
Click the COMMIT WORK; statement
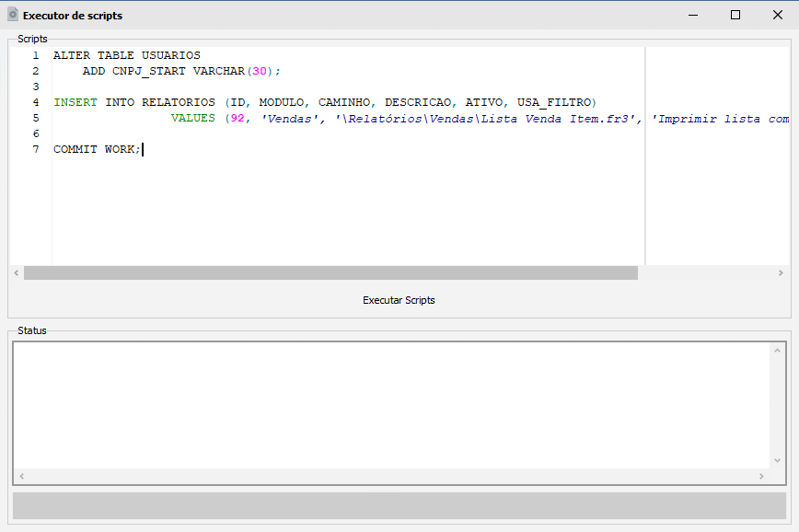[x=97, y=149]
